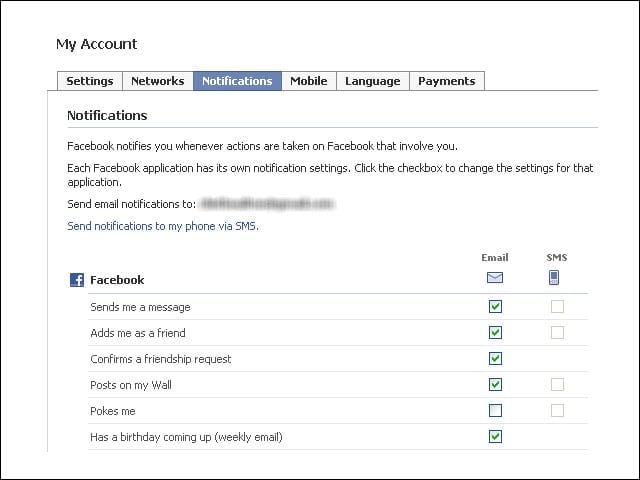The height and width of the screenshot is (480, 640).
Task: Click the Email envelope icon
Action: (495, 278)
